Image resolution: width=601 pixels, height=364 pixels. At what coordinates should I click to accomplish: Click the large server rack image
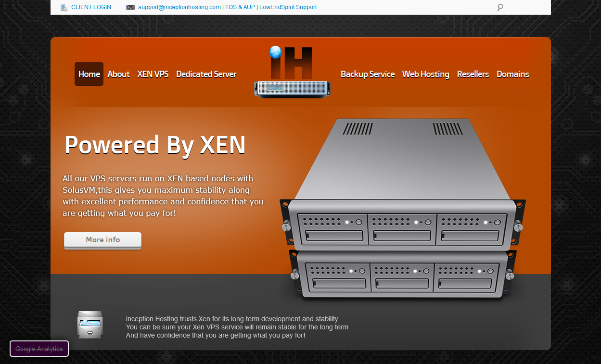tap(402, 209)
